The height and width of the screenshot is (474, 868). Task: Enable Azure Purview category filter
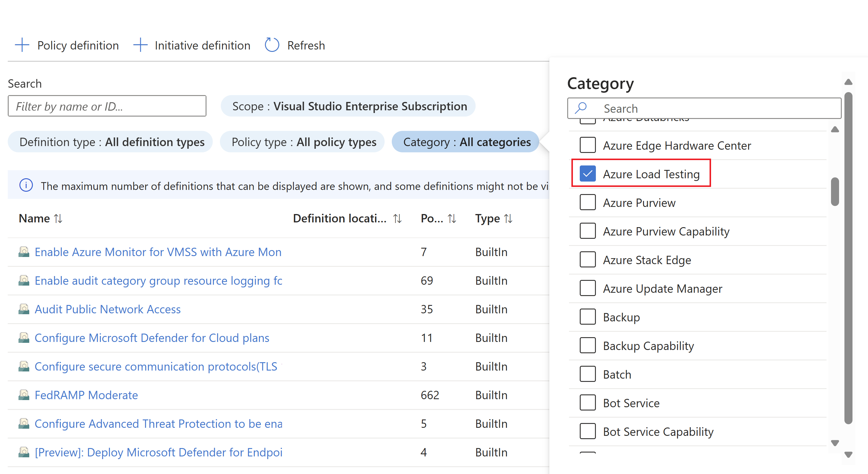(587, 202)
